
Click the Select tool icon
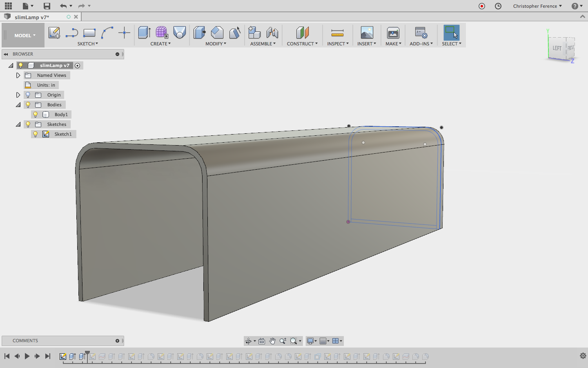(452, 33)
